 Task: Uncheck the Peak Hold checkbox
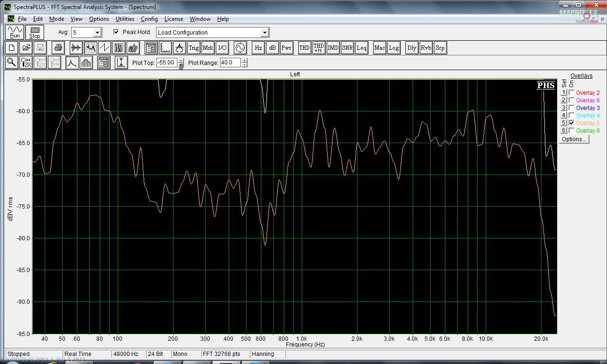tap(117, 32)
